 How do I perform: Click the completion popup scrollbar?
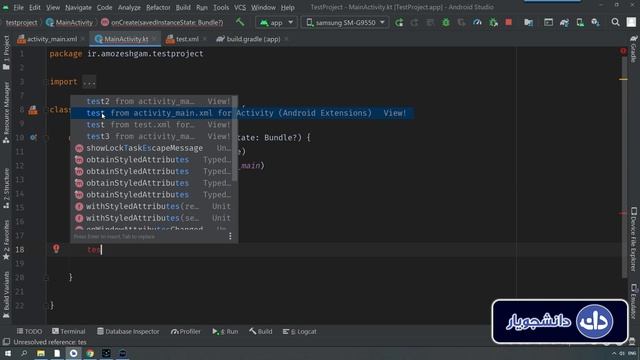click(x=234, y=139)
